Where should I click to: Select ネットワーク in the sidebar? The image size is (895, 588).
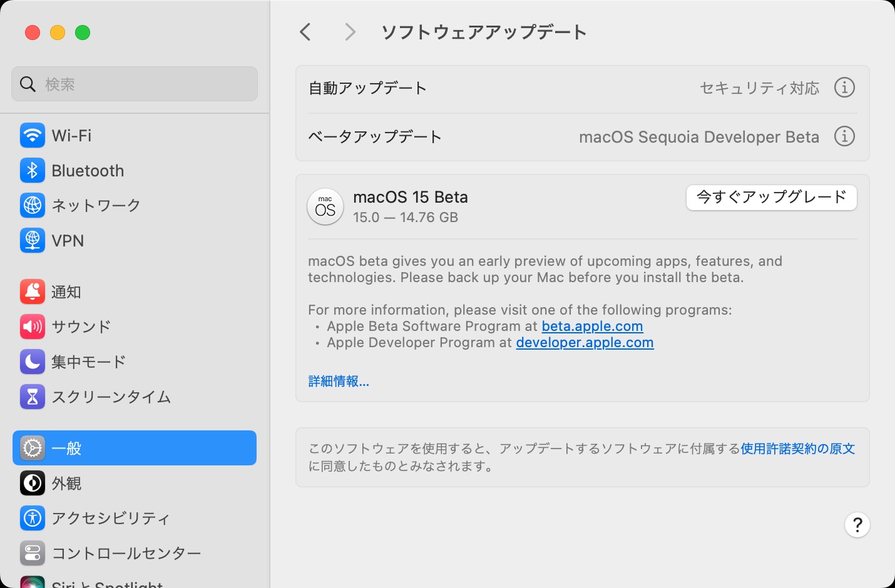135,205
